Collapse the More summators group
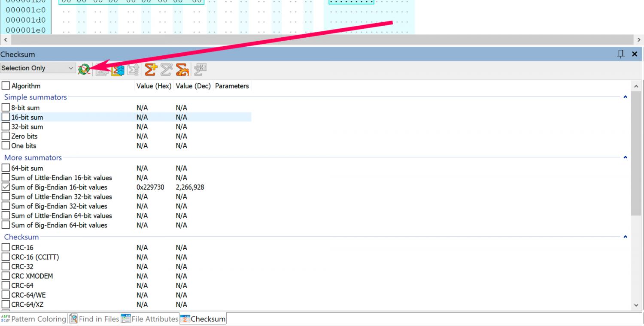 pyautogui.click(x=626, y=157)
